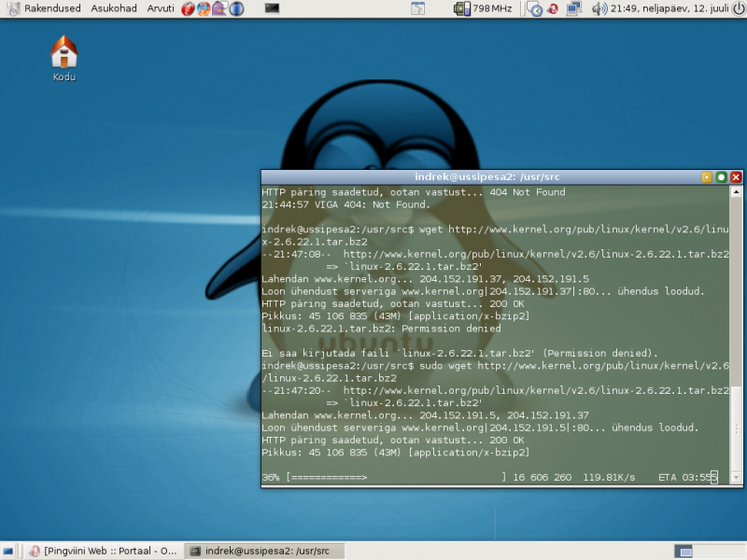Viewport: 747px width, 560px height.
Task: Click the terminal scrollbar thumb
Action: coord(736,429)
